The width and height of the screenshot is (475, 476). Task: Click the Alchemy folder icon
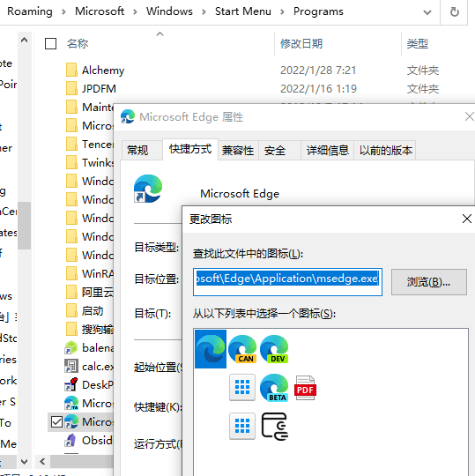pos(71,71)
